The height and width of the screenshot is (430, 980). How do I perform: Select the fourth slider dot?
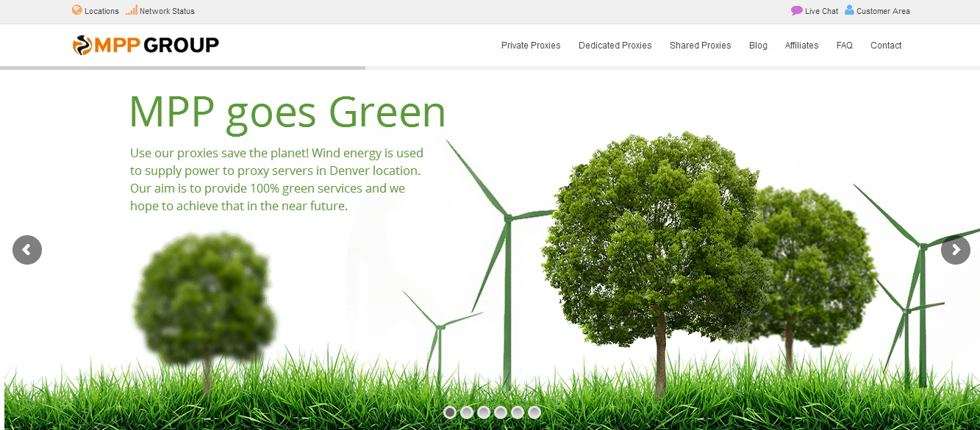pos(501,412)
